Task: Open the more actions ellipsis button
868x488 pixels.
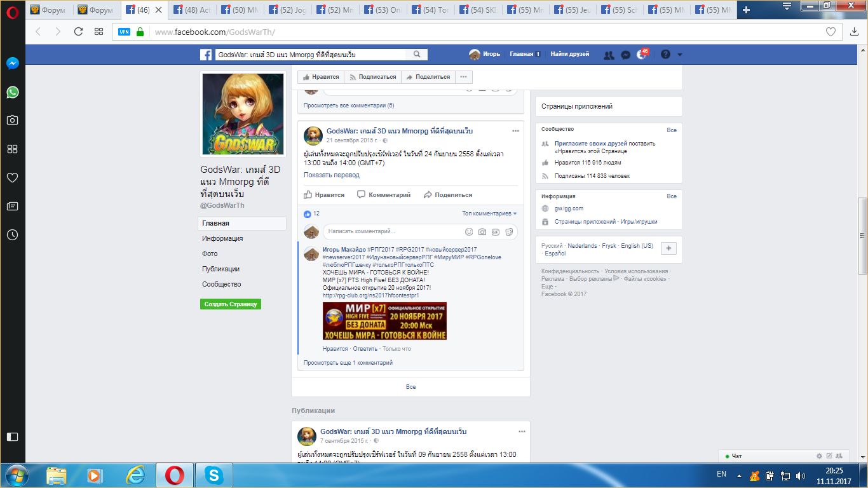Action: tap(463, 77)
